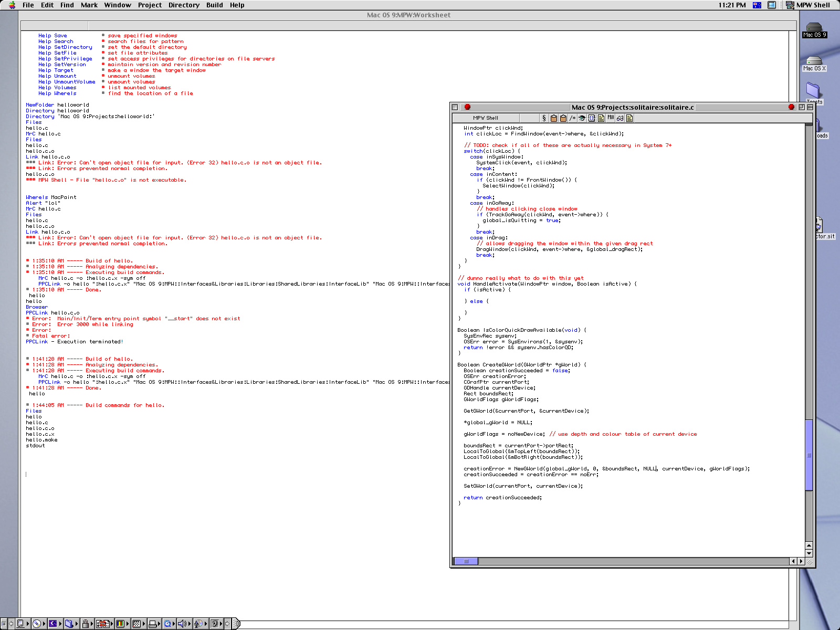The height and width of the screenshot is (630, 840).
Task: Open the Directory menu
Action: click(x=184, y=5)
